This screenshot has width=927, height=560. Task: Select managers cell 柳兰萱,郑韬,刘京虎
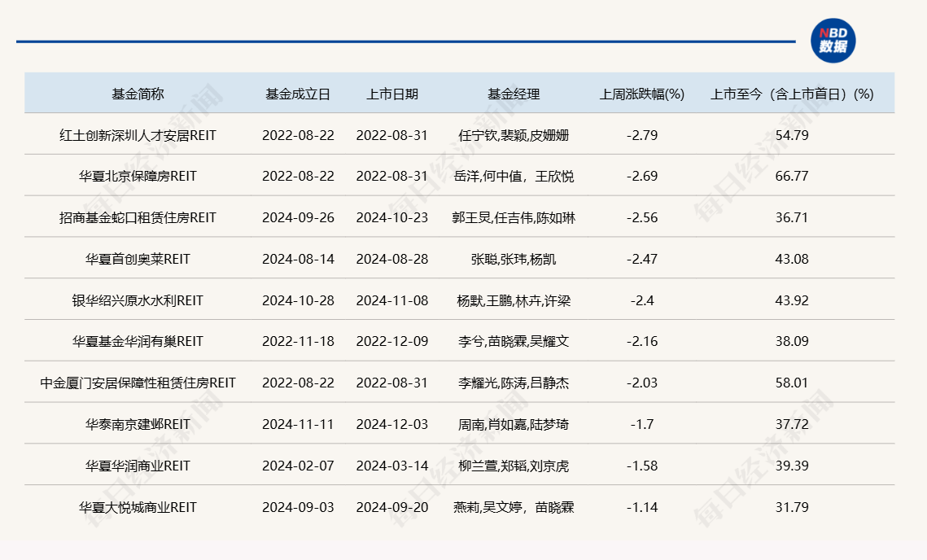click(x=514, y=466)
